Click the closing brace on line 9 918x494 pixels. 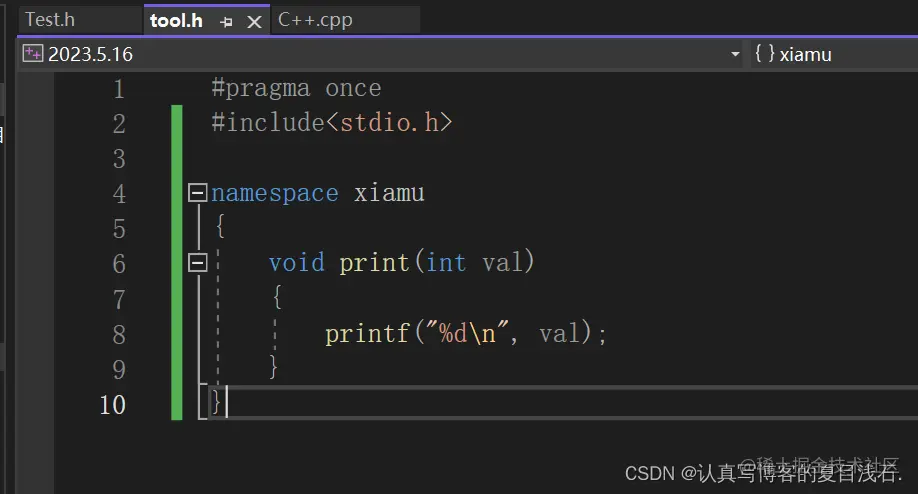click(x=273, y=367)
